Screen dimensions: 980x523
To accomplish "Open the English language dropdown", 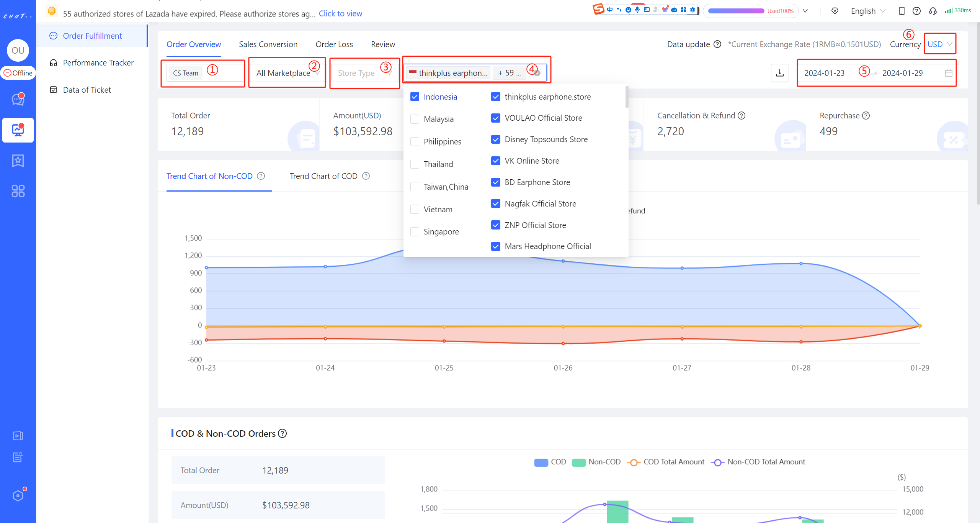I will click(868, 11).
